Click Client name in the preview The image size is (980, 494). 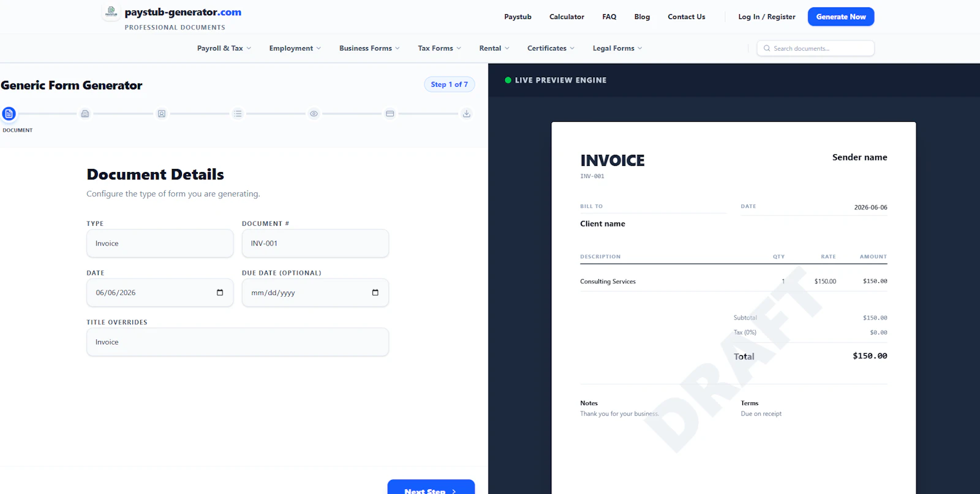(x=603, y=224)
